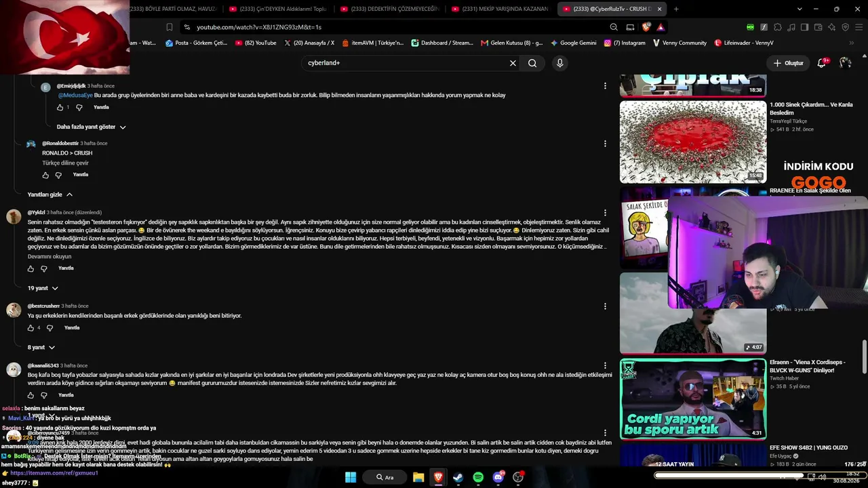Open 'Cordi yapıyor bu sporu artık' thumbnail
The height and width of the screenshot is (488, 868).
point(693,399)
